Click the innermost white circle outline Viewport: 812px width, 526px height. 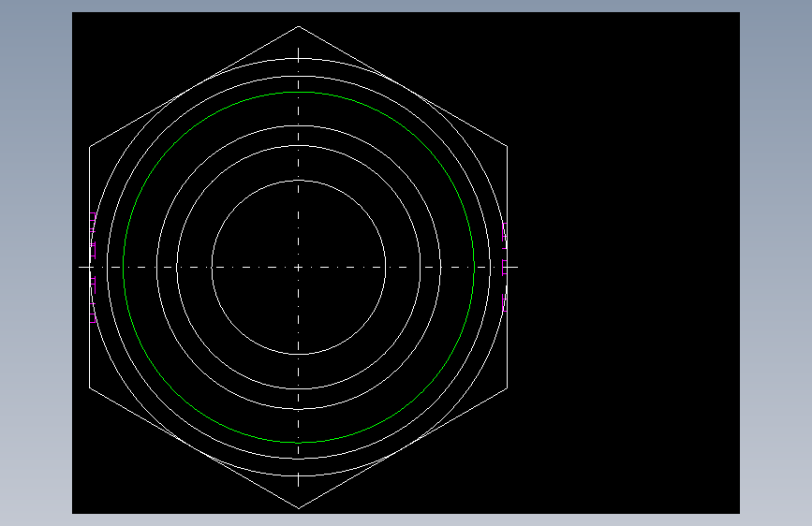298,180
